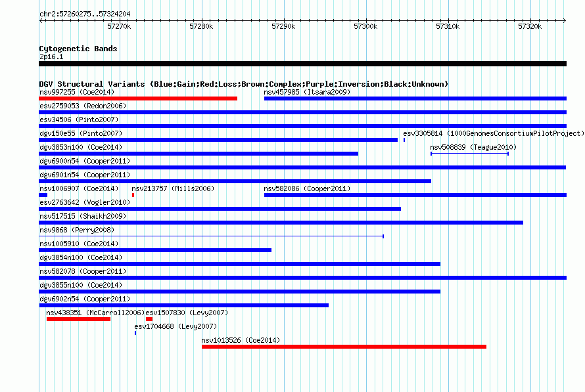Open the esv2759053 (Redon2006) variant label
The height and width of the screenshot is (392, 585).
coord(83,106)
